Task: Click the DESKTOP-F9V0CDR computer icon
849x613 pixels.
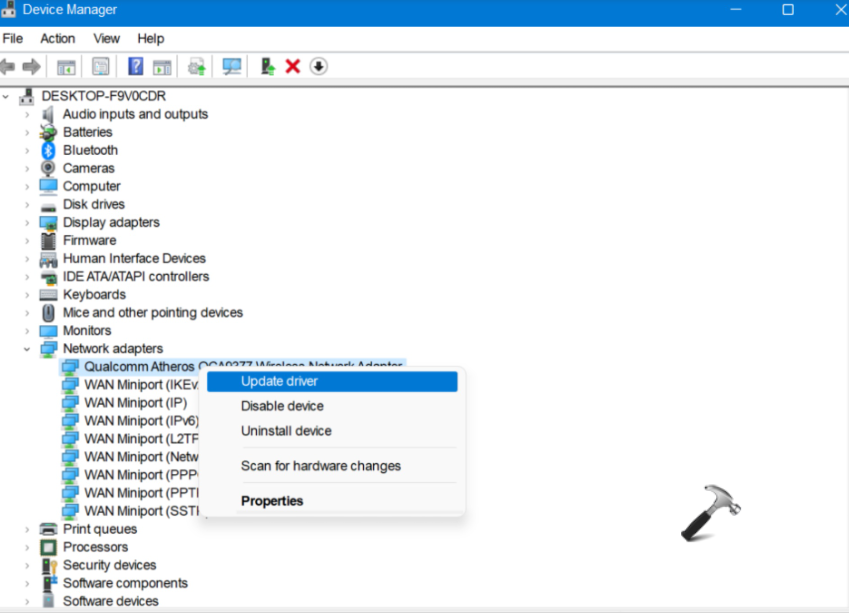Action: click(26, 96)
